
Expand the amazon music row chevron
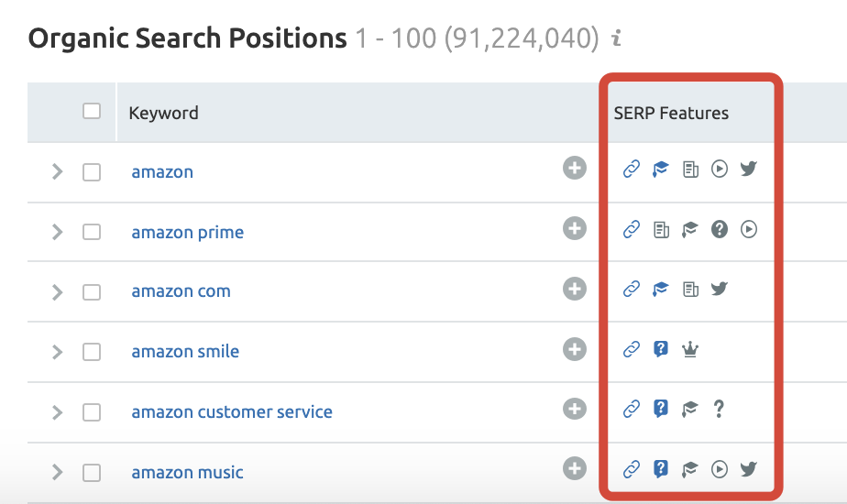[57, 472]
